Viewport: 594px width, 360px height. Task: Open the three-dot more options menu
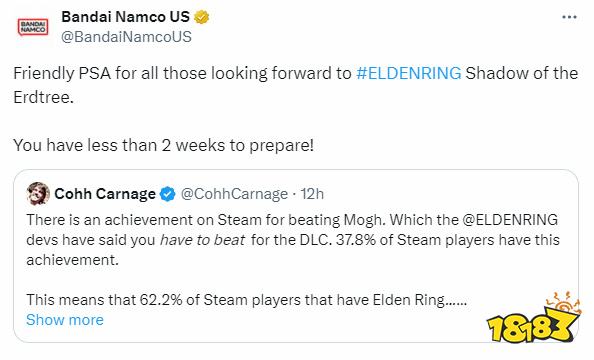click(569, 17)
